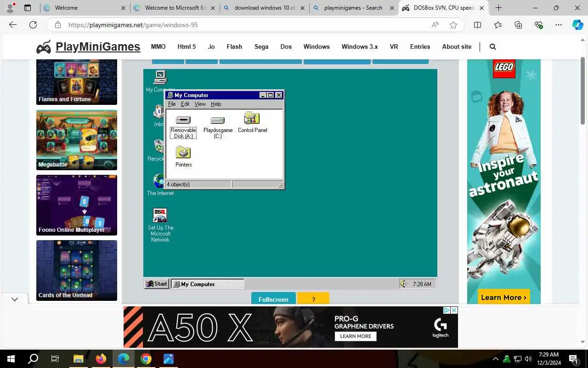This screenshot has width=588, height=368.
Task: Open the Windows 3.x navigation link
Action: [x=360, y=46]
